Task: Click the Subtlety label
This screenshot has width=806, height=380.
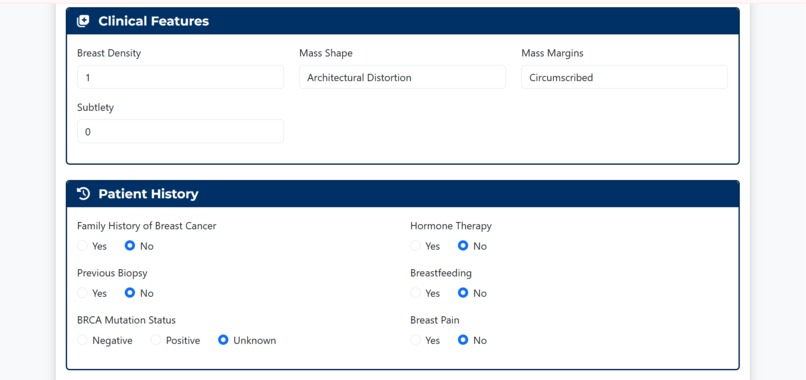Action: tap(96, 107)
